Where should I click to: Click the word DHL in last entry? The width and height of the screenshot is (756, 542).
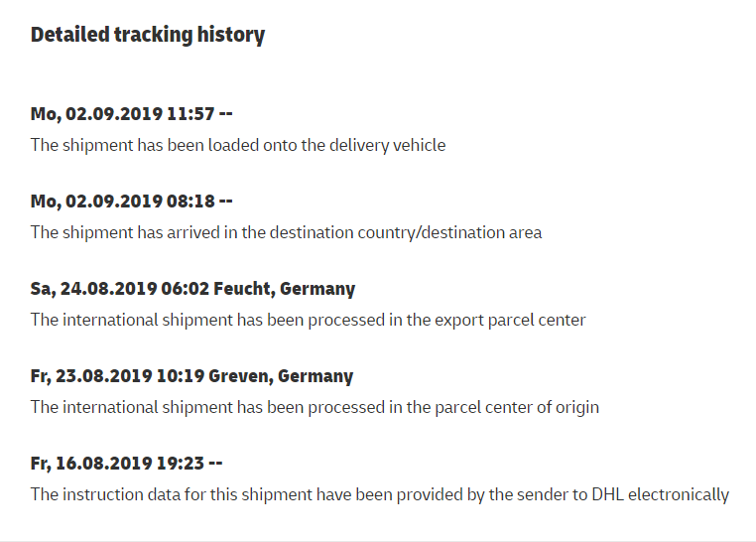click(607, 494)
